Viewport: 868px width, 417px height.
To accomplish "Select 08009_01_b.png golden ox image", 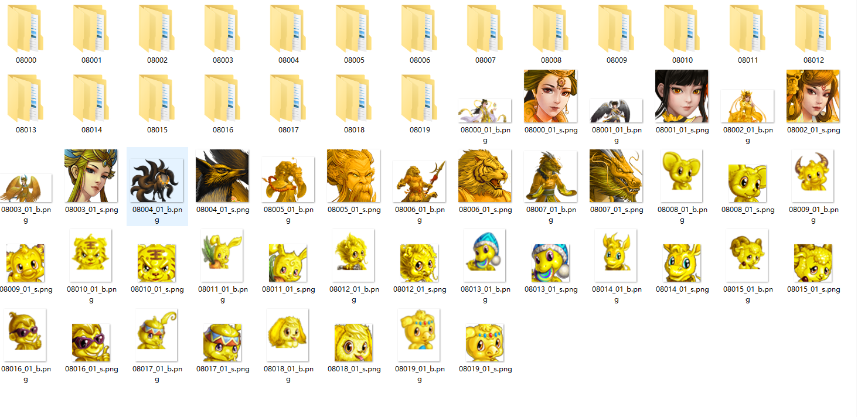I will point(812,176).
